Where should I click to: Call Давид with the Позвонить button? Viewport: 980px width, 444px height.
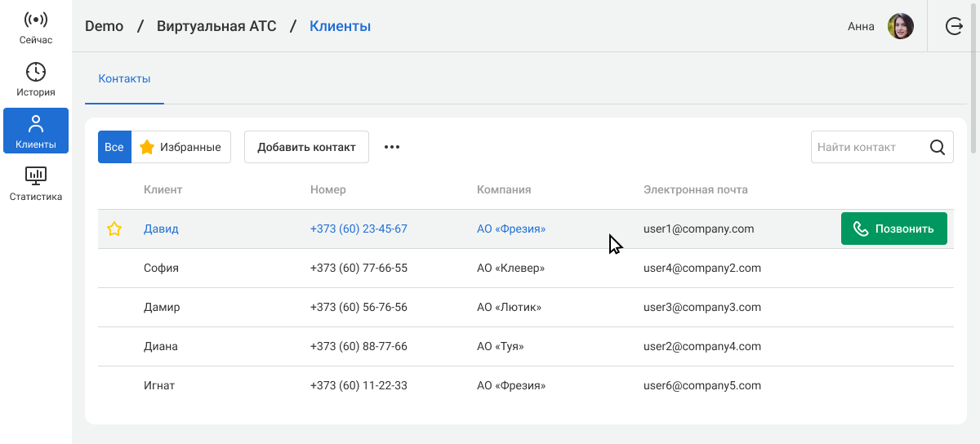(893, 229)
